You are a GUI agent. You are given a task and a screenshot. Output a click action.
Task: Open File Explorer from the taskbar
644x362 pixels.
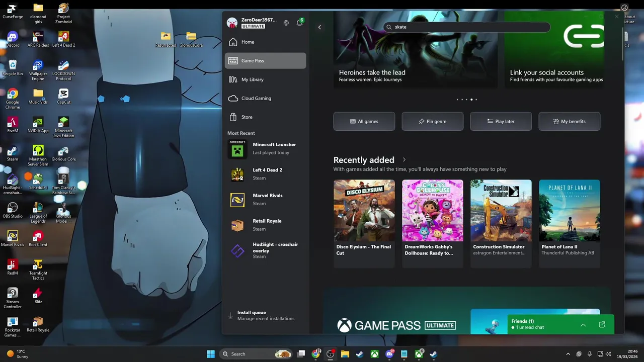(x=345, y=354)
